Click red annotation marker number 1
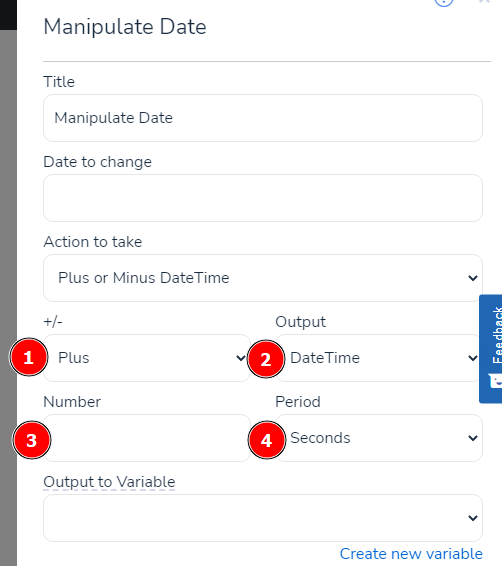 (29, 357)
